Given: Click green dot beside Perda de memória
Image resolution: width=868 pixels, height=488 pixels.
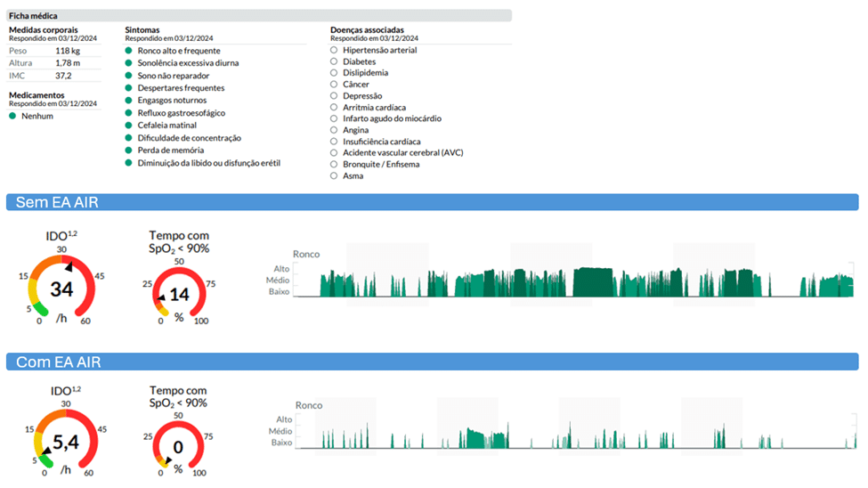Looking at the screenshot, I should [x=129, y=150].
